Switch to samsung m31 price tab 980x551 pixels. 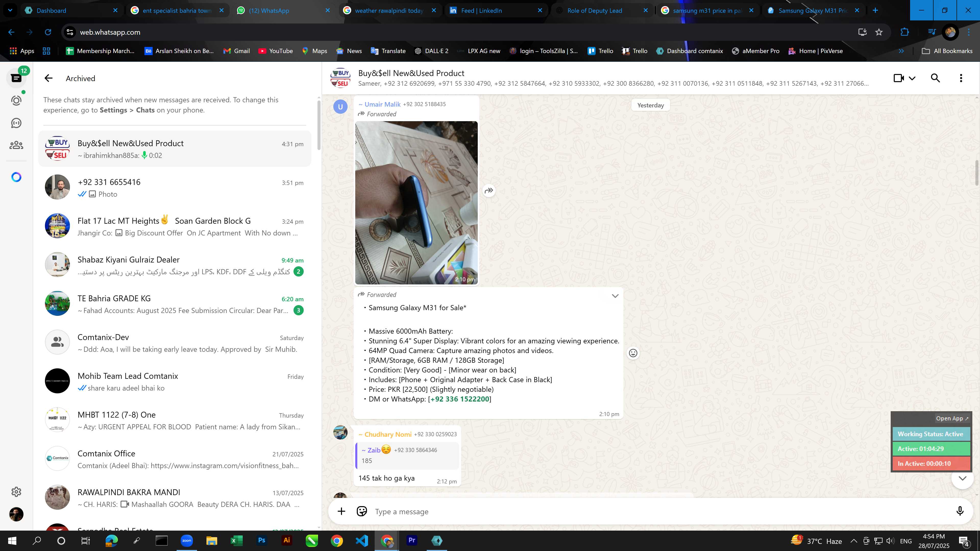tap(708, 11)
